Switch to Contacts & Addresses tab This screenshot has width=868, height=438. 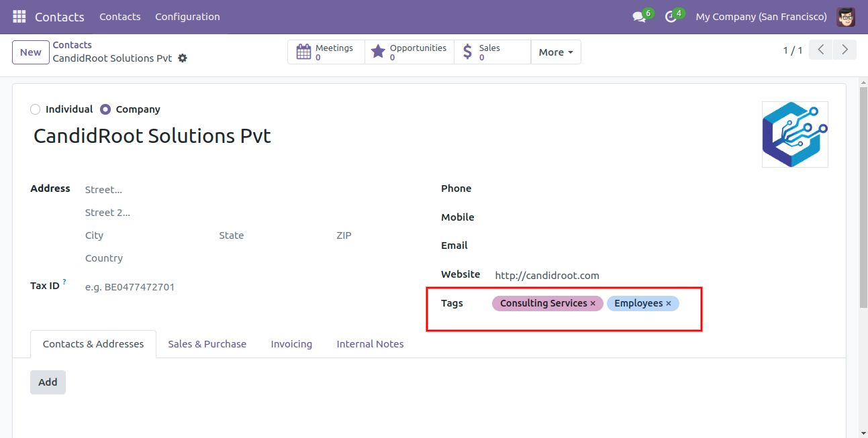pos(93,344)
